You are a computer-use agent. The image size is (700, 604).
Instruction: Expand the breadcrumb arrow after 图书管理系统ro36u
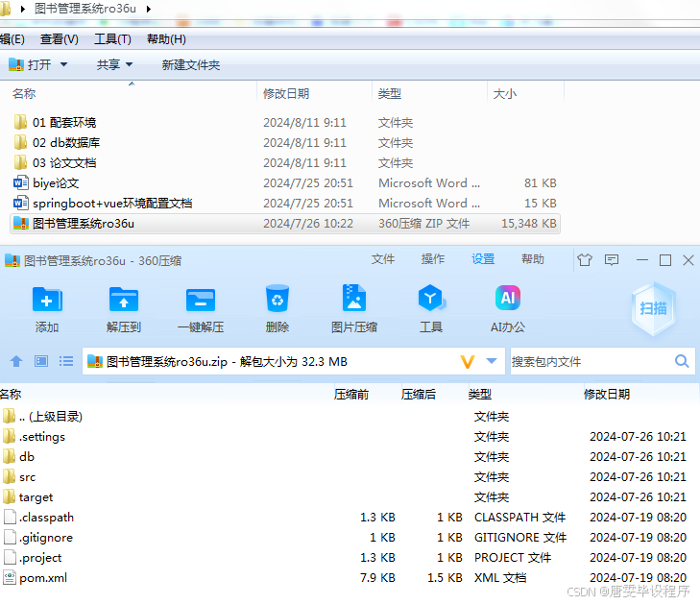click(x=148, y=9)
